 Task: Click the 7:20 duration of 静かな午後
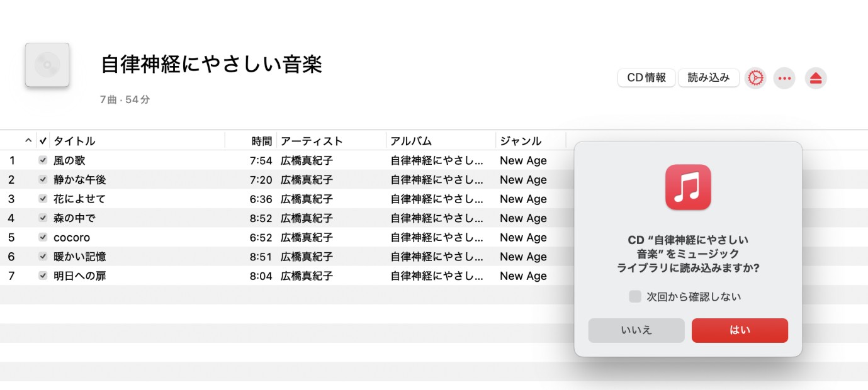tap(261, 179)
